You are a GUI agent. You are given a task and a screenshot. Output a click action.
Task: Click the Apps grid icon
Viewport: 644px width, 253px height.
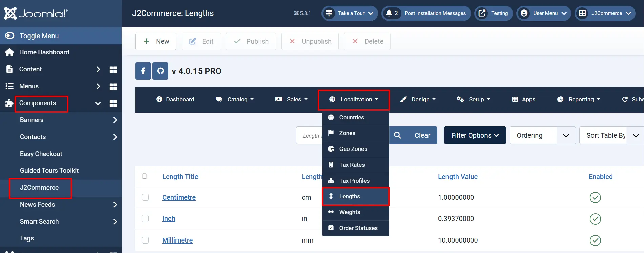pos(515,99)
